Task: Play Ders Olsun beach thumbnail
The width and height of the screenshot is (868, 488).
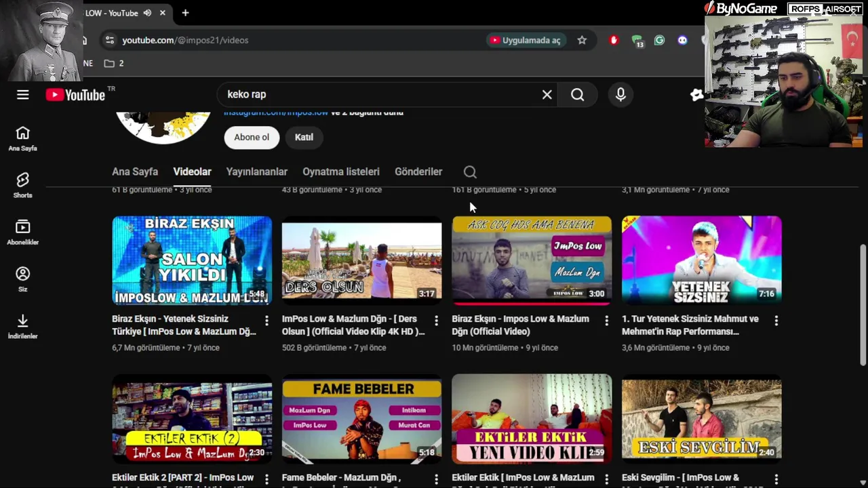Action: (361, 260)
